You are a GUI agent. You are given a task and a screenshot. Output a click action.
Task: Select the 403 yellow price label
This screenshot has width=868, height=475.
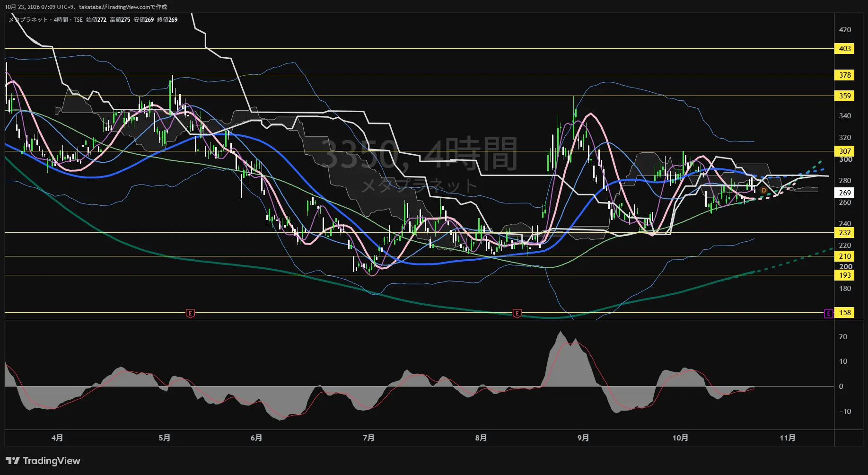click(845, 49)
